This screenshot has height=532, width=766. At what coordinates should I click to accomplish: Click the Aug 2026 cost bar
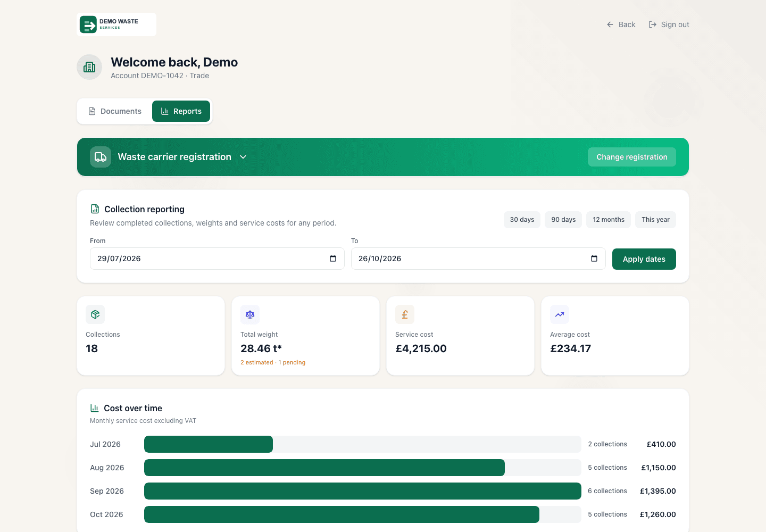coord(324,468)
